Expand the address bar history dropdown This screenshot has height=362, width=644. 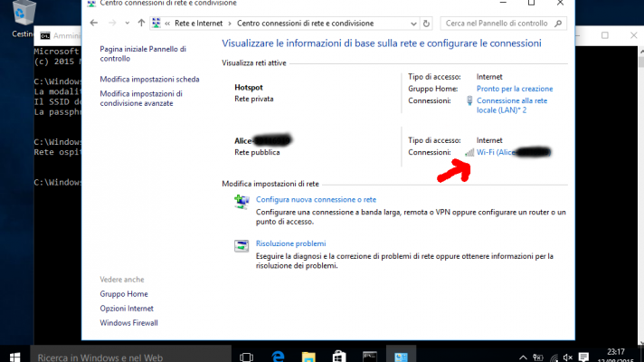pos(413,24)
